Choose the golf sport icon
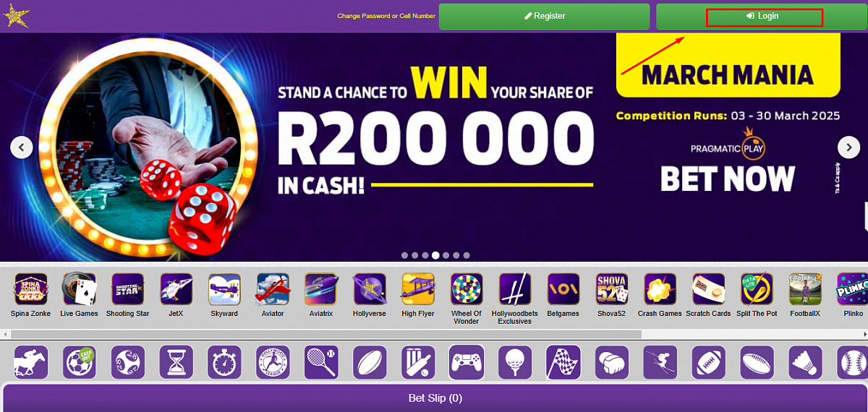The height and width of the screenshot is (412, 868). (515, 362)
